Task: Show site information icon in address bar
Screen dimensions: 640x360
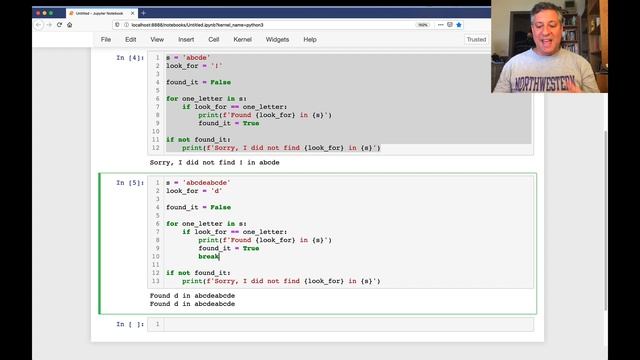Action: (126, 25)
